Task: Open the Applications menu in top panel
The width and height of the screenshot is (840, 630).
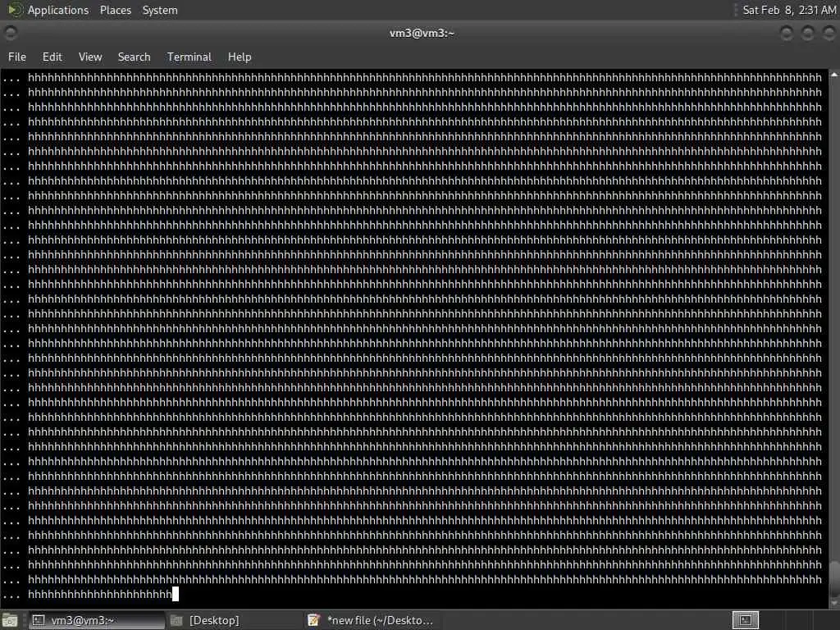Action: tap(58, 10)
